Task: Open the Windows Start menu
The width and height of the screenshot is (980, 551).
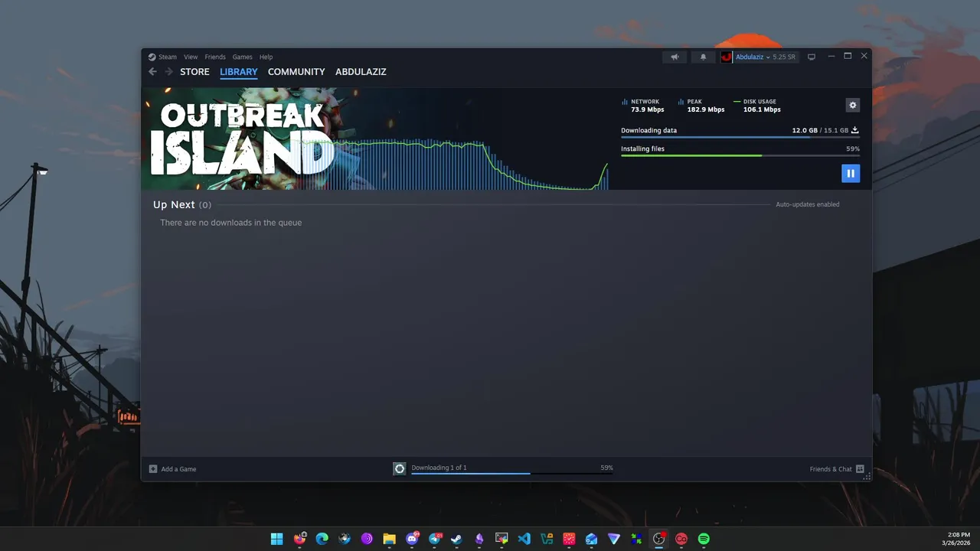Action: pyautogui.click(x=276, y=539)
